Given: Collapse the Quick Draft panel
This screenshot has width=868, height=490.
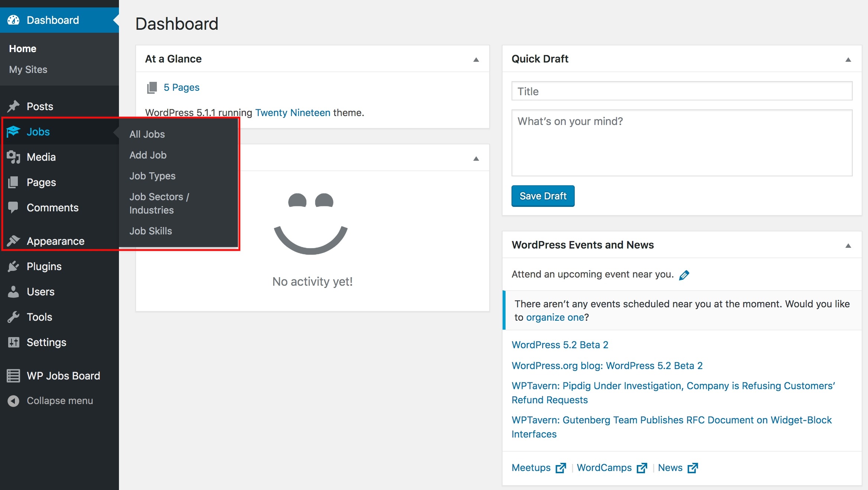Looking at the screenshot, I should coord(848,60).
